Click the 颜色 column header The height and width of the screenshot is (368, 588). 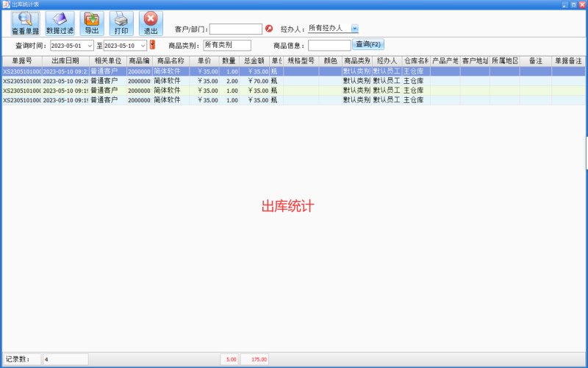[331, 61]
